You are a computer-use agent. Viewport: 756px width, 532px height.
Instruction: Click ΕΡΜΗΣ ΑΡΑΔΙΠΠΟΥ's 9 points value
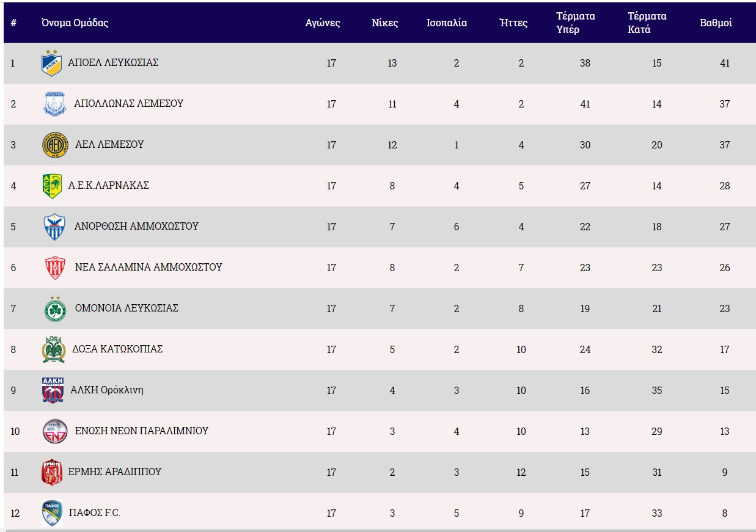725,472
